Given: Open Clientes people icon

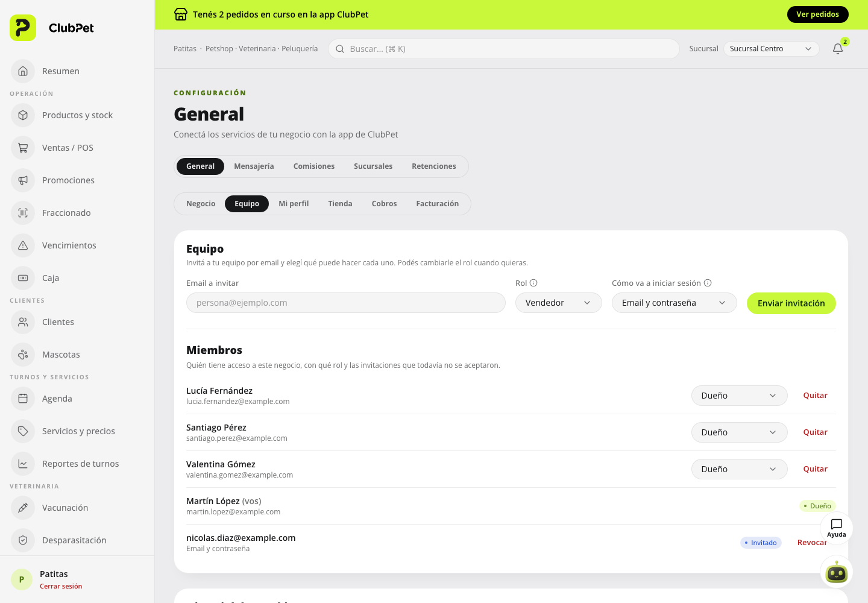Looking at the screenshot, I should click(23, 322).
